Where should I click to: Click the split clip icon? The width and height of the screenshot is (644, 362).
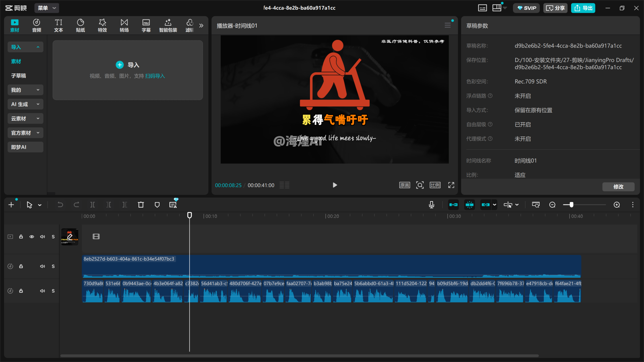point(93,205)
